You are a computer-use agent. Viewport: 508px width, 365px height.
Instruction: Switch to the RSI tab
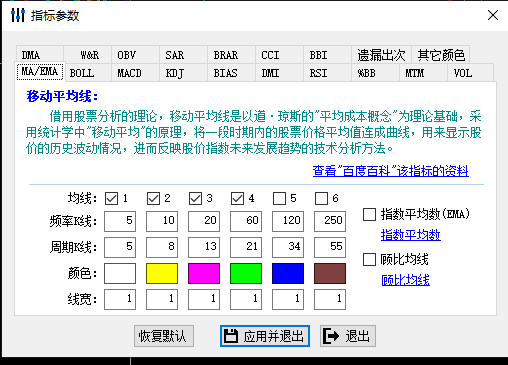(327, 73)
